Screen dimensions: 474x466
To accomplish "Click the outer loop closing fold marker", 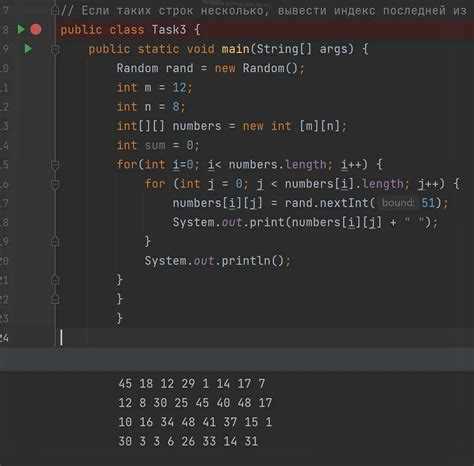I will (x=55, y=280).
